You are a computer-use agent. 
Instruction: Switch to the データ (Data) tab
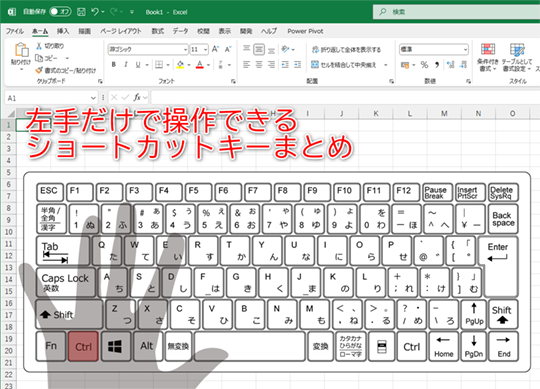point(180,31)
